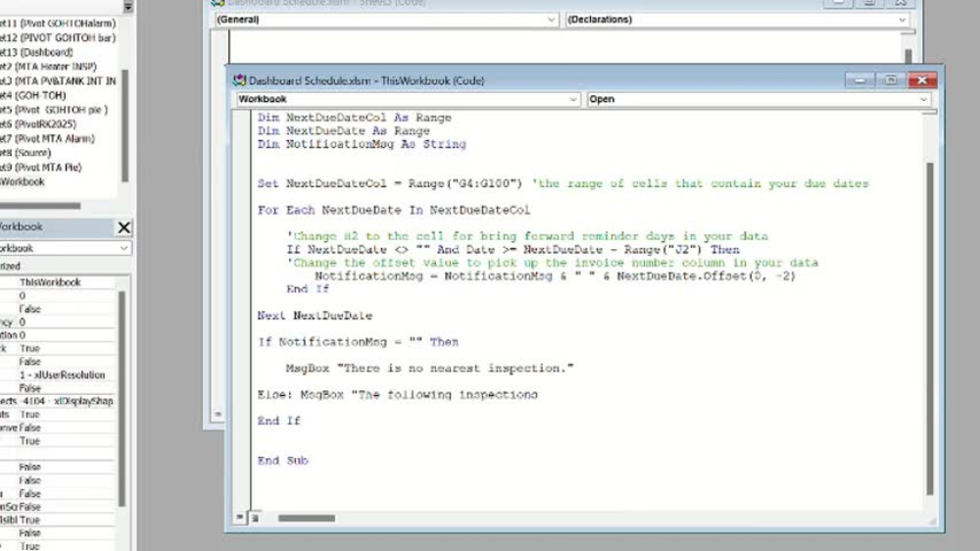Click the Categorized tab in Properties panel
This screenshot has width=980, height=551.
[x=10, y=266]
